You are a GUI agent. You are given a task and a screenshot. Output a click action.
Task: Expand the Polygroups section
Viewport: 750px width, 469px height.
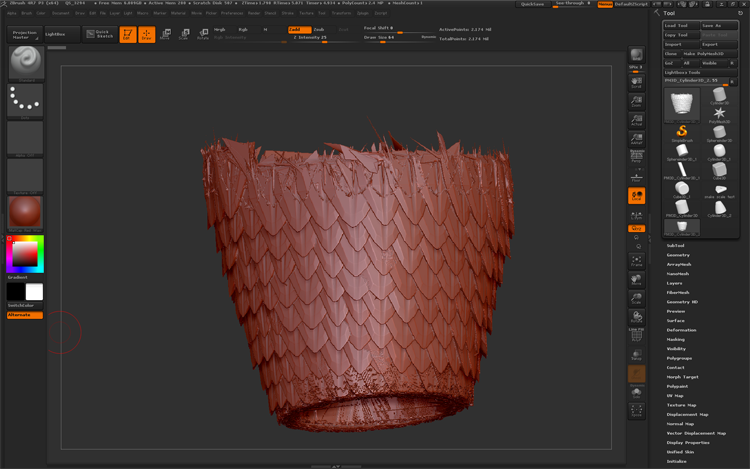point(679,358)
